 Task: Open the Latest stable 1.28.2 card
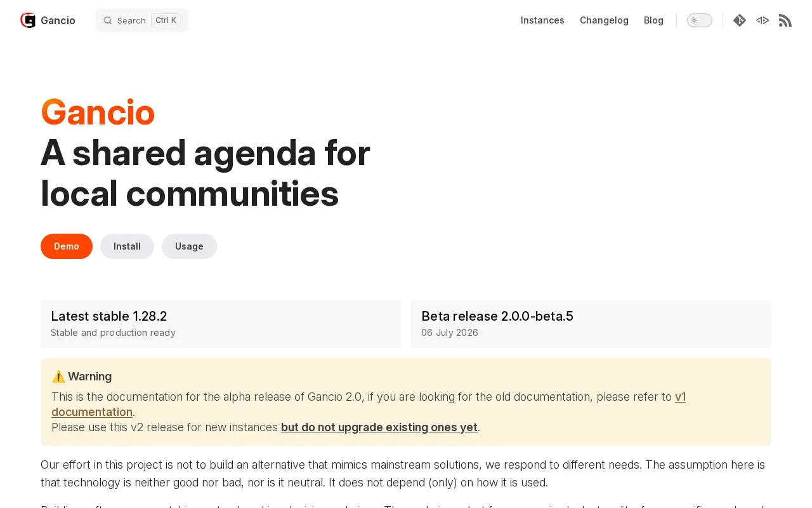click(221, 324)
